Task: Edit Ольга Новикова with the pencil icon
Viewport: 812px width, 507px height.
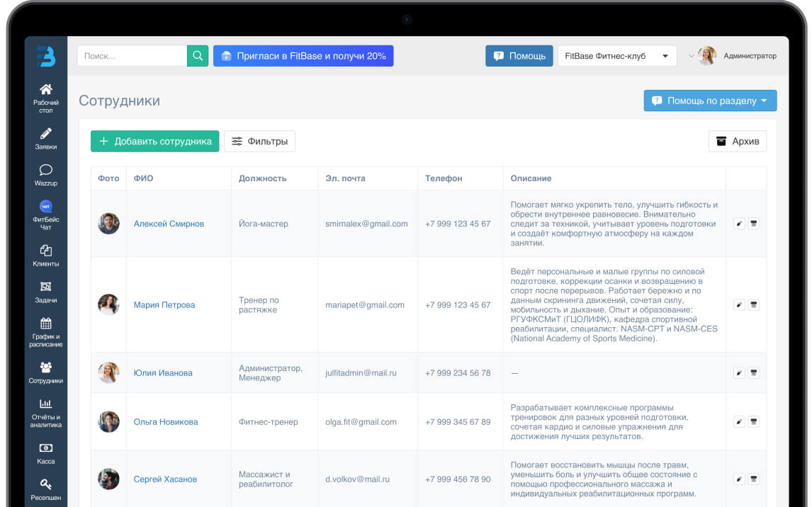Action: tap(739, 421)
